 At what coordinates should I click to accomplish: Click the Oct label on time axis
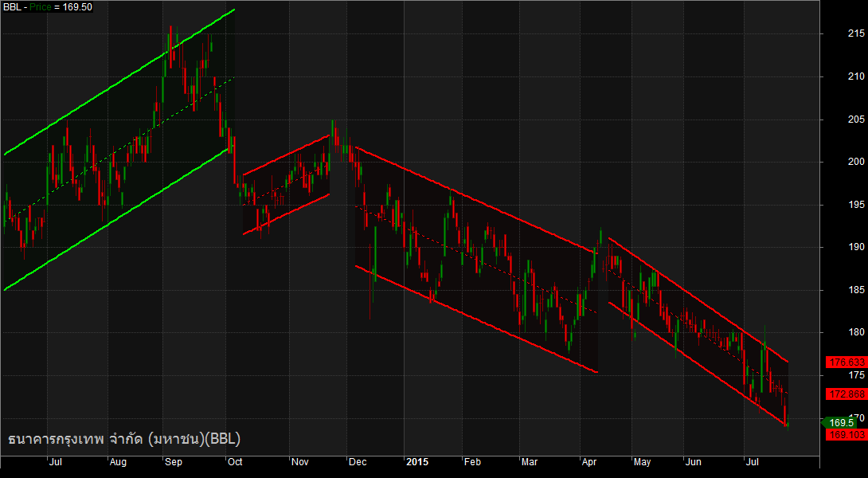click(235, 462)
